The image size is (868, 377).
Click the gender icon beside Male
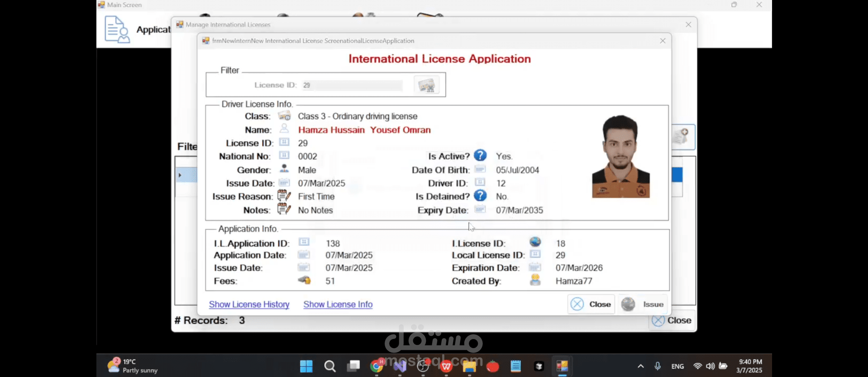click(284, 169)
